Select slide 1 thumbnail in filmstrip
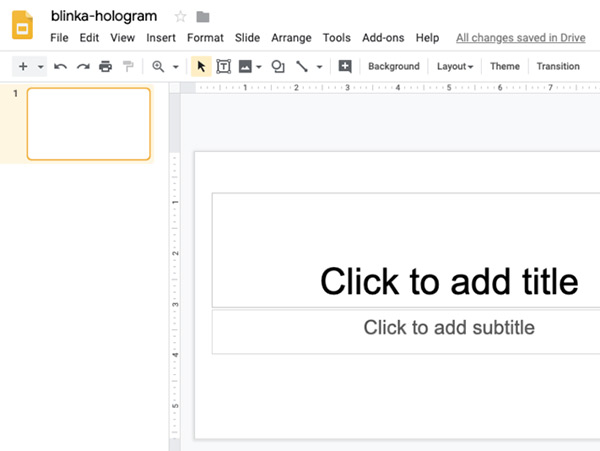The height and width of the screenshot is (451, 600). (x=88, y=124)
